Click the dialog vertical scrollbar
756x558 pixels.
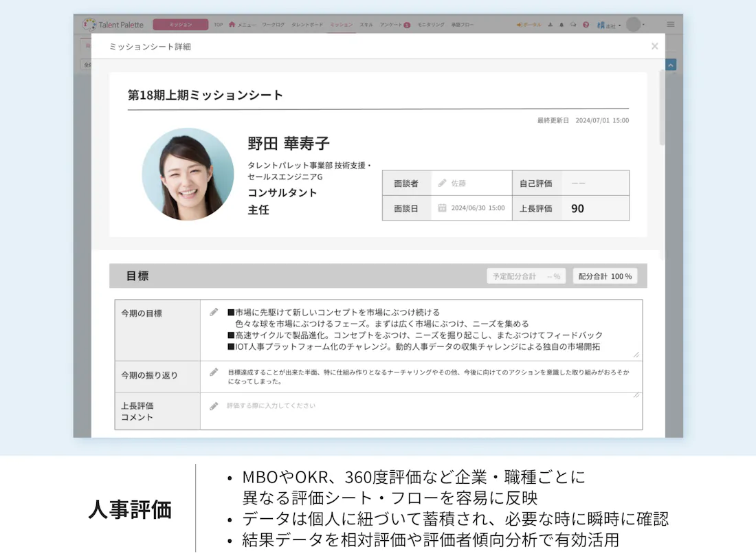(x=662, y=108)
